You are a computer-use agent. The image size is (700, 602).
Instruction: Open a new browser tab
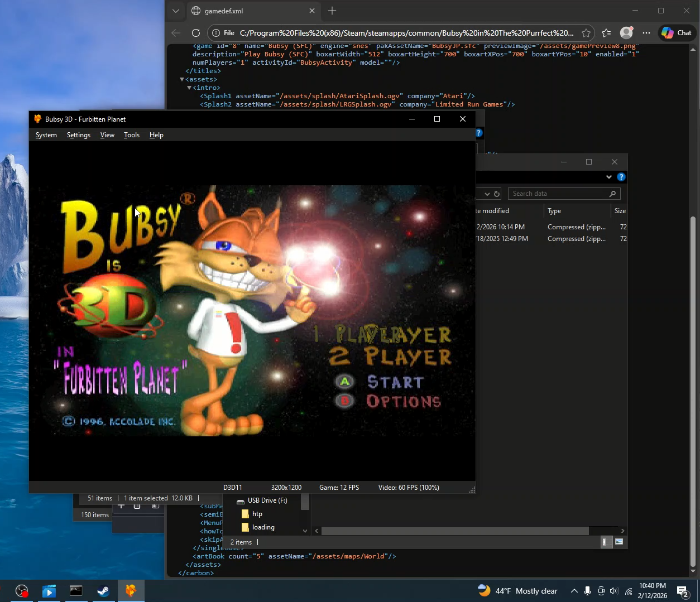(332, 11)
